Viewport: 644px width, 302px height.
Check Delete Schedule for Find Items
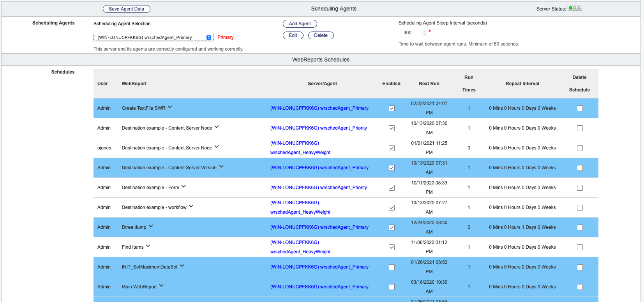[580, 248]
